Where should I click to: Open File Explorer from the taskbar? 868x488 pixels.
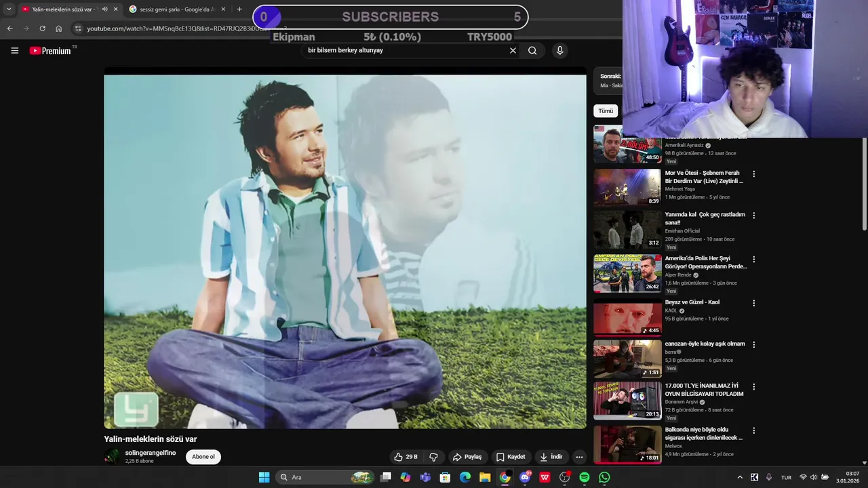pyautogui.click(x=485, y=477)
